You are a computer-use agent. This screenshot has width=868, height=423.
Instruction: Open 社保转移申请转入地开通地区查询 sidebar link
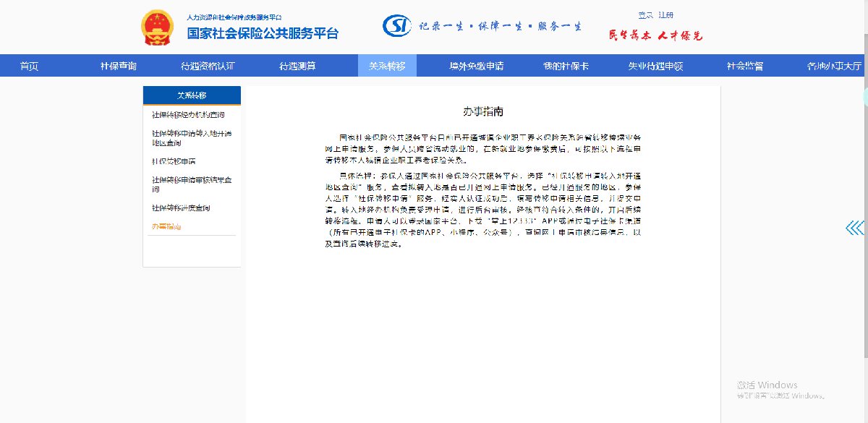point(191,138)
